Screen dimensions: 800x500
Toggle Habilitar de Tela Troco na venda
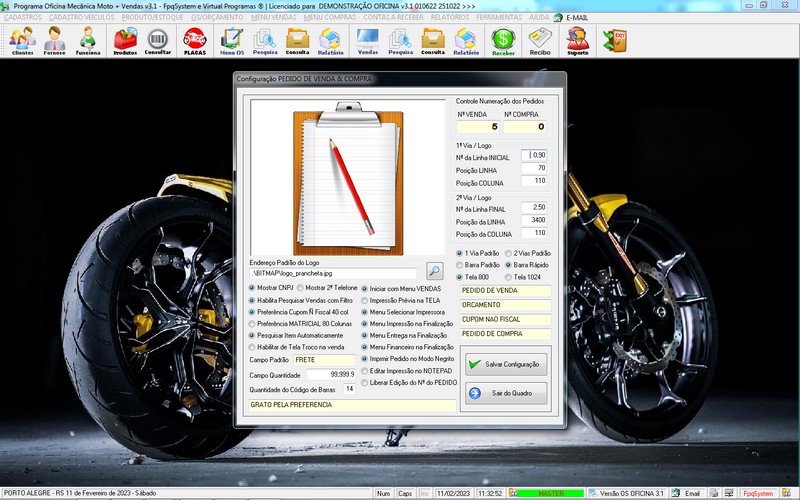coord(253,347)
